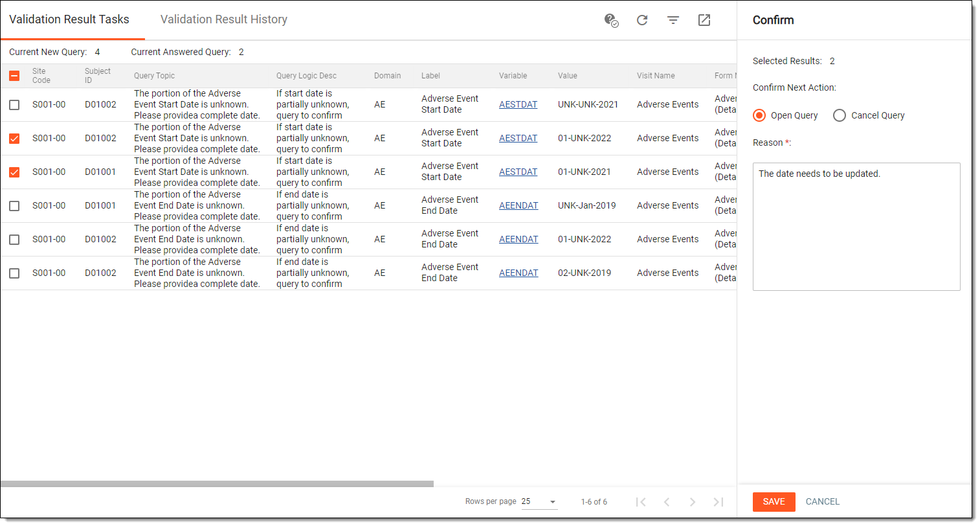Click into the Reason text field
This screenshot has height=526, width=980.
click(856, 227)
